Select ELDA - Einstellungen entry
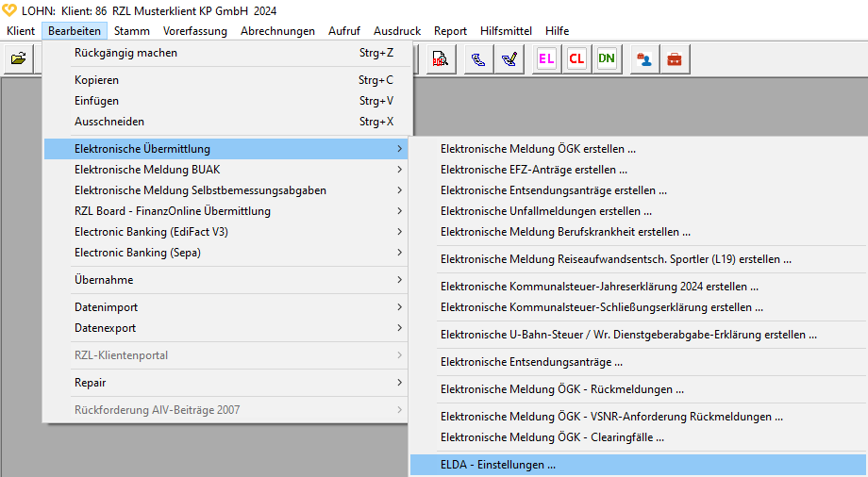This screenshot has width=868, height=477. (498, 465)
